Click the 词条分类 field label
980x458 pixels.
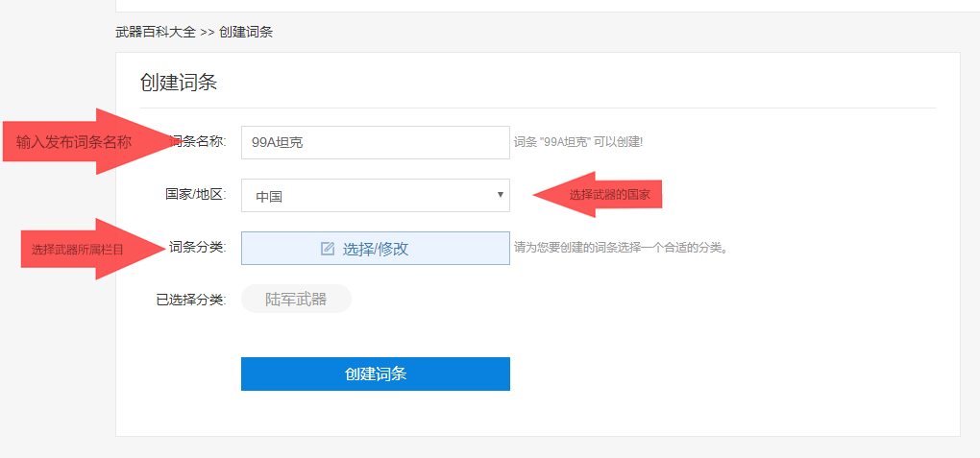(x=196, y=248)
